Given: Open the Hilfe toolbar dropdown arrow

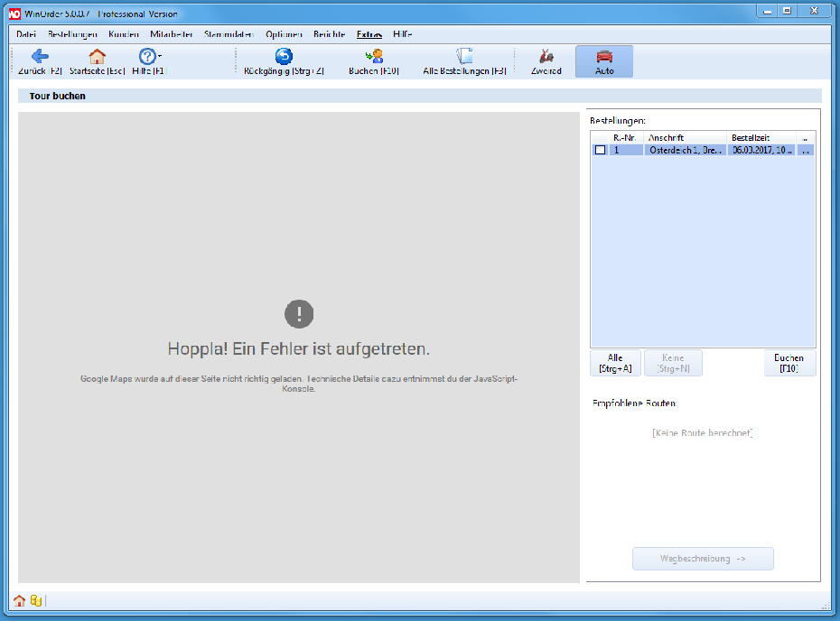Looking at the screenshot, I should (x=160, y=56).
